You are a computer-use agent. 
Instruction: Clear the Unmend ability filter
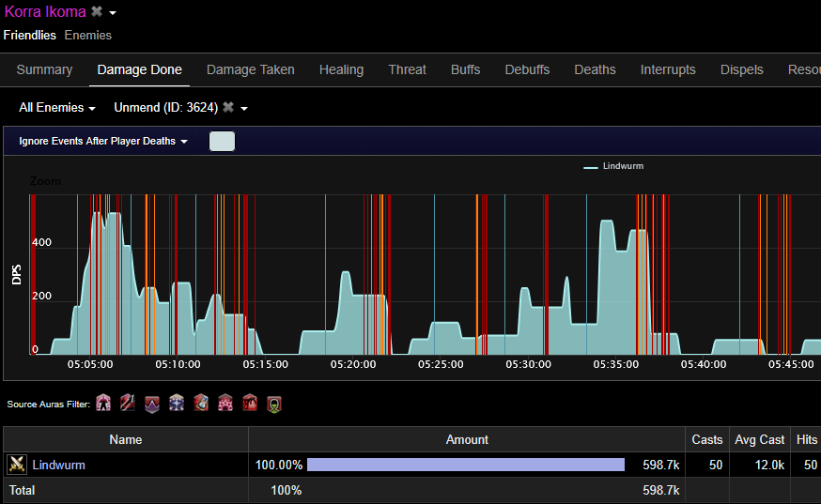228,107
